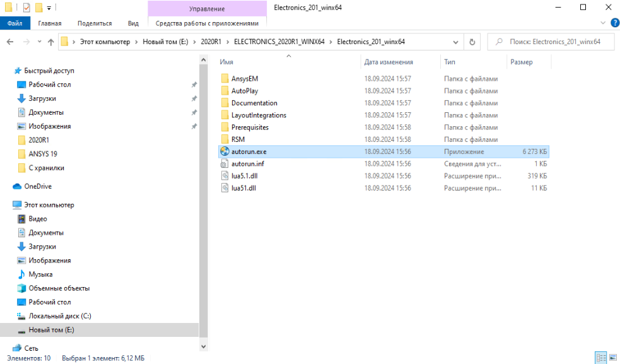The height and width of the screenshot is (364, 620).
Task: Expand breadcrumb arrow after Новый том (E:)
Action: (x=194, y=42)
